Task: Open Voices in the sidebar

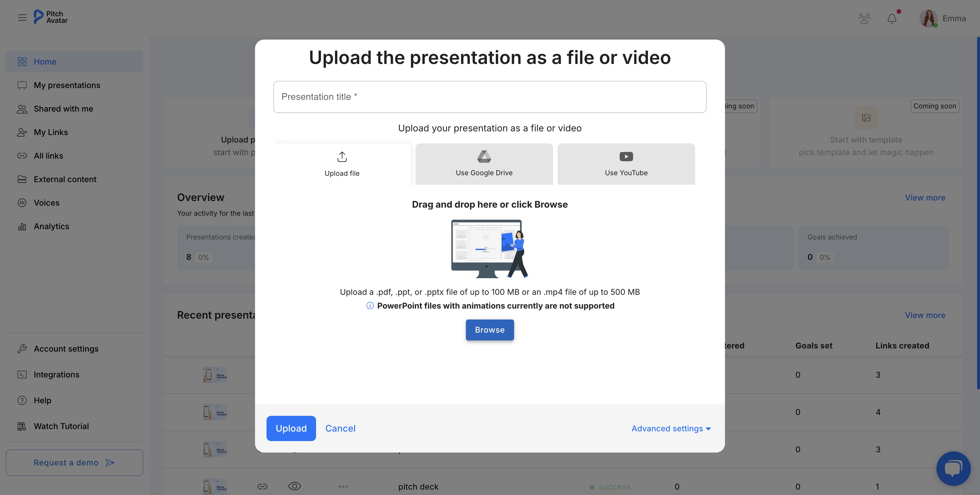Action: [46, 202]
